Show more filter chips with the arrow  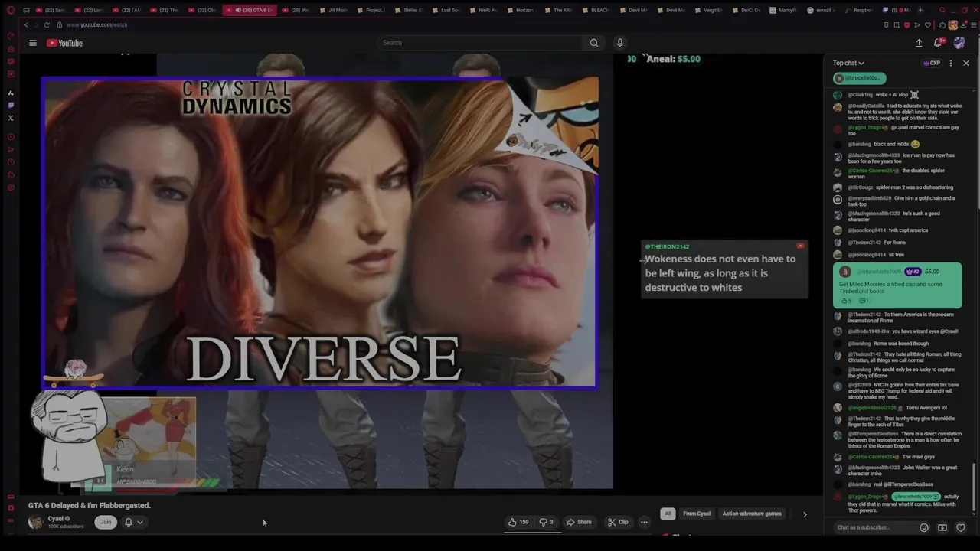(x=805, y=514)
